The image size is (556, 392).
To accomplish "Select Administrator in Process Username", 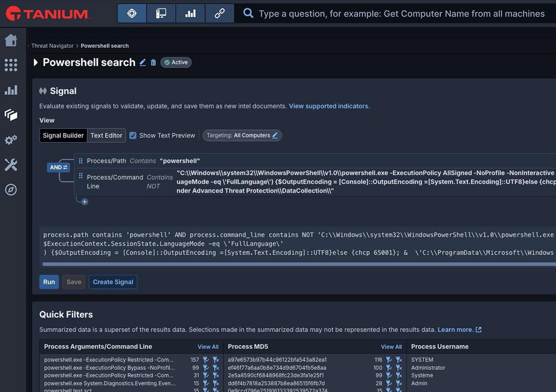I will click(x=428, y=368).
